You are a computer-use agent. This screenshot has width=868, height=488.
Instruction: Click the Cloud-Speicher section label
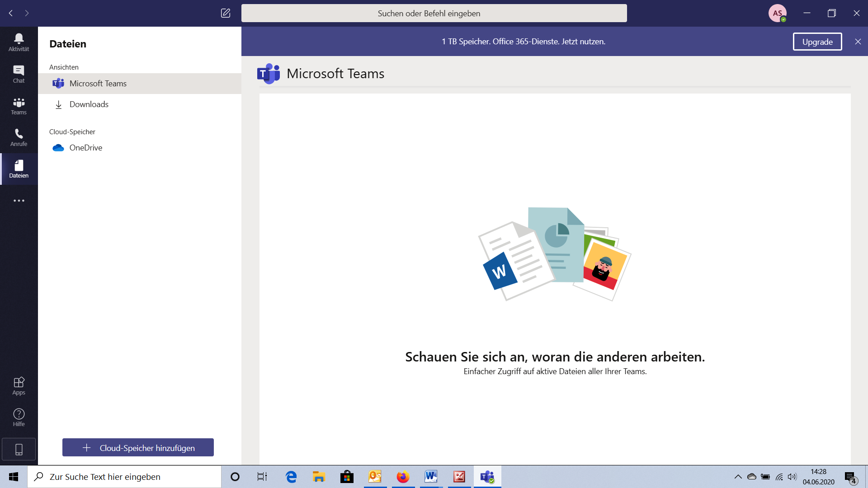[72, 131]
